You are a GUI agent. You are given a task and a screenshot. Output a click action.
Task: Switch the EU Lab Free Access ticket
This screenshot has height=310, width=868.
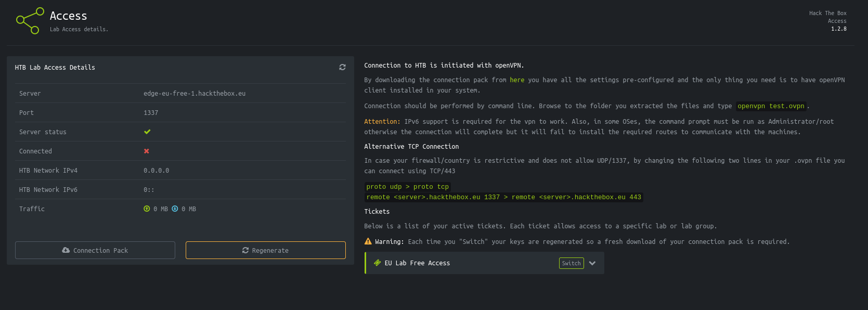click(572, 263)
